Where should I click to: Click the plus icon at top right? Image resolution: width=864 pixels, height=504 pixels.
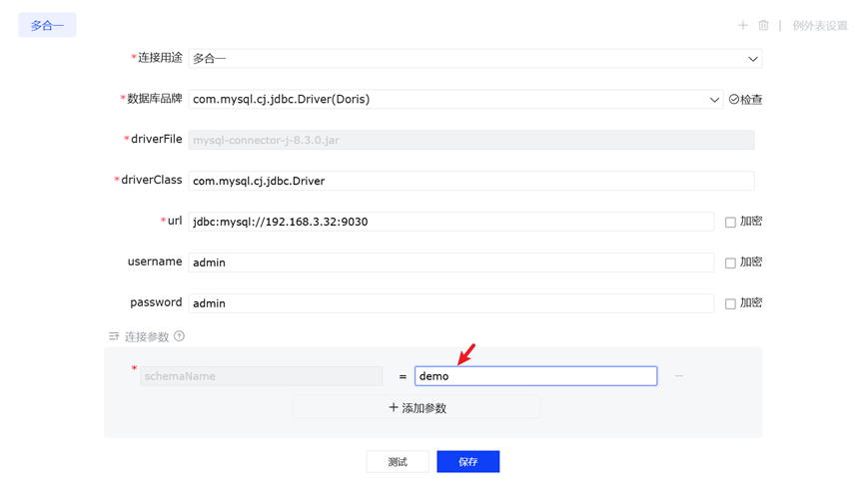[x=742, y=25]
